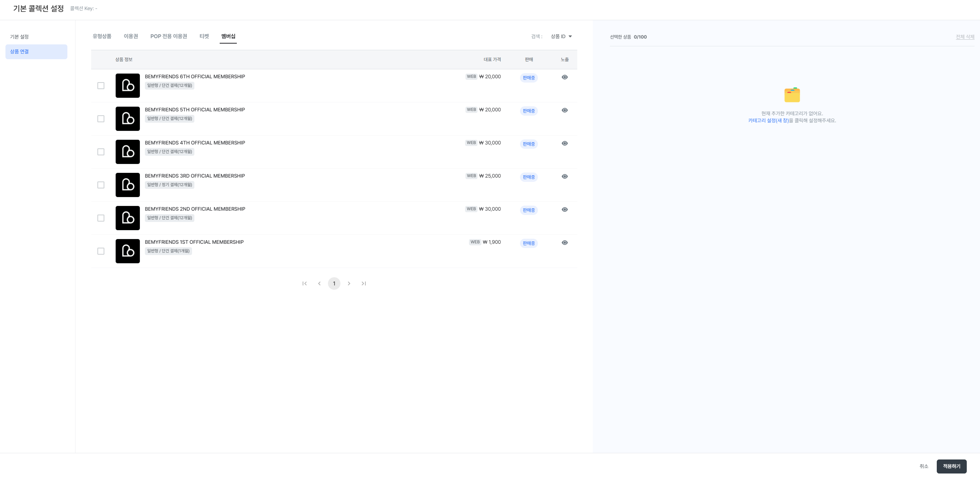Click the 판매중 badge for 5TH MEMBERSHIP
The height and width of the screenshot is (477, 980).
click(x=529, y=111)
